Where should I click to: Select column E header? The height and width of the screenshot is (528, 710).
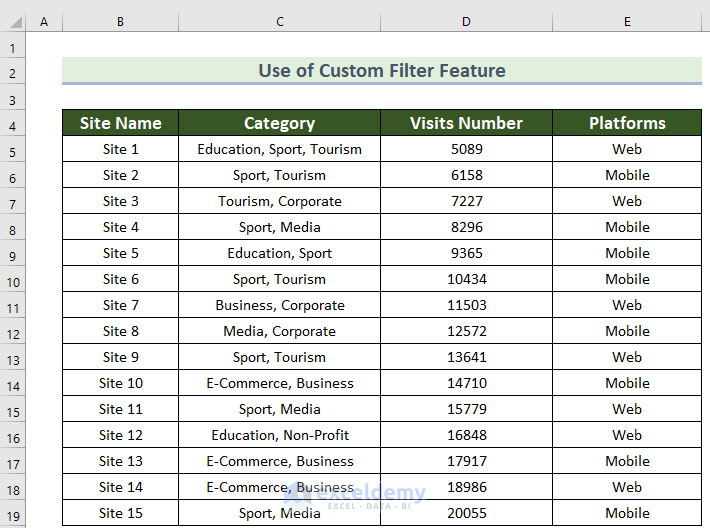pos(627,21)
